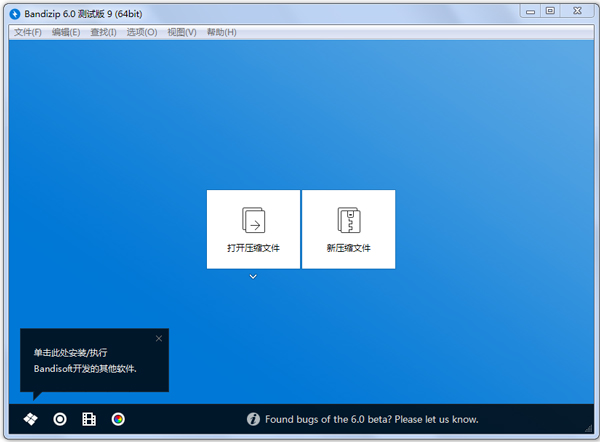Open the 编辑(E) menu
Viewport: 600px width, 442px height.
coord(66,32)
